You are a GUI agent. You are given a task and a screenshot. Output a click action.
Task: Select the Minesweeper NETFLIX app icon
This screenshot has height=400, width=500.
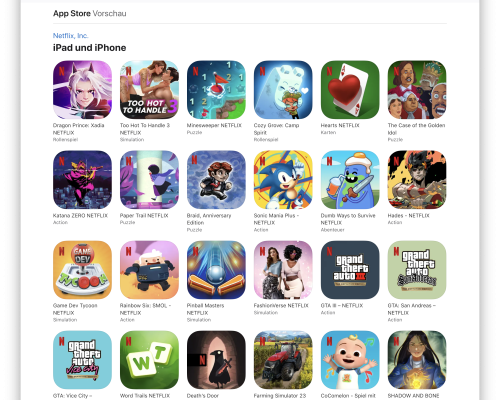[x=216, y=90]
